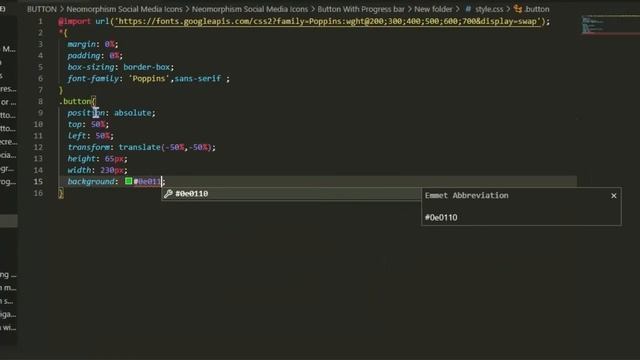Click line number 1 in the gutter
This screenshot has width=640, height=360.
pos(40,21)
